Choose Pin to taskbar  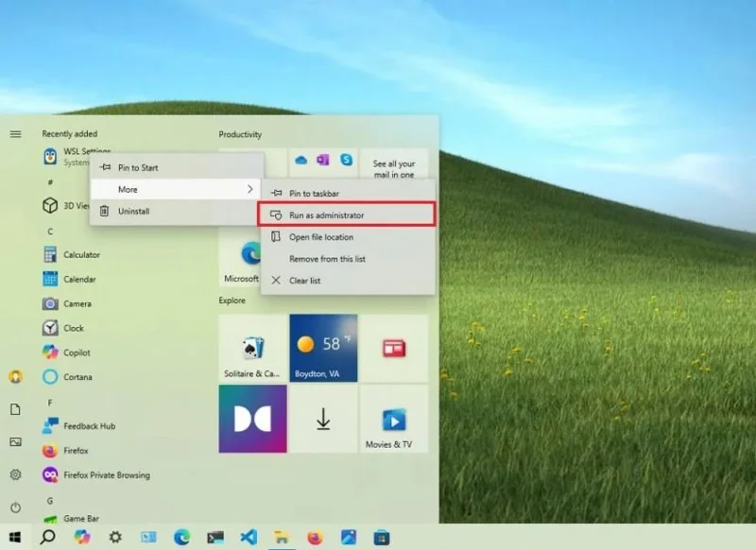pyautogui.click(x=348, y=194)
